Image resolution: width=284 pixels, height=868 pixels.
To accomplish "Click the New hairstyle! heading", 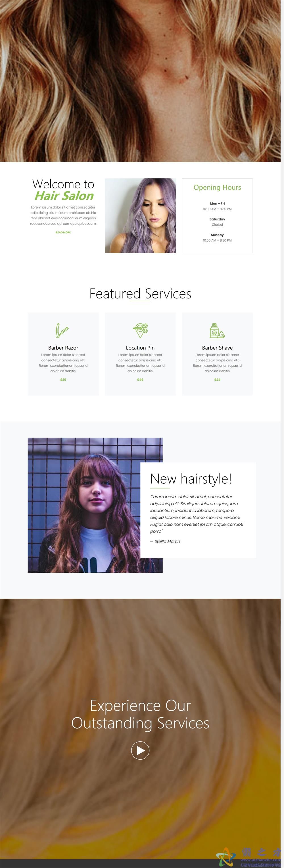I will pos(191,479).
